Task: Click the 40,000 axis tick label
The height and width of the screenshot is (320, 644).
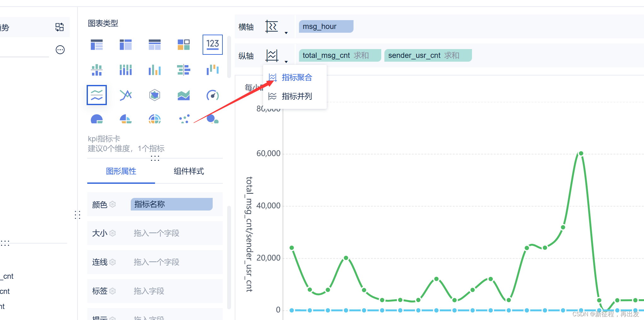Action: (x=268, y=206)
